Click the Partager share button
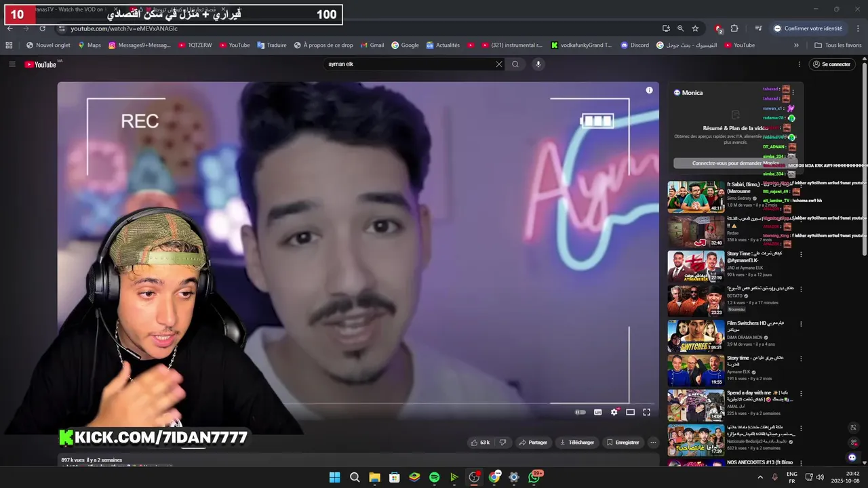868x488 pixels. (x=533, y=442)
